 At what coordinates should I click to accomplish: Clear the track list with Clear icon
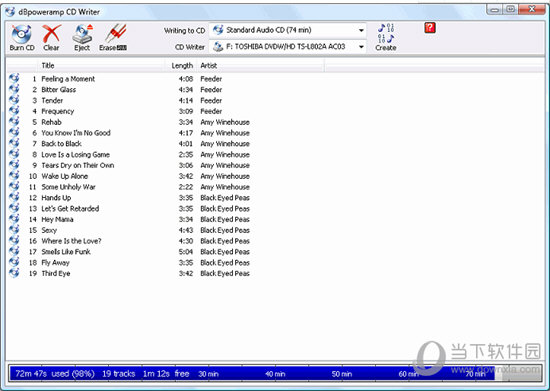coord(51,38)
